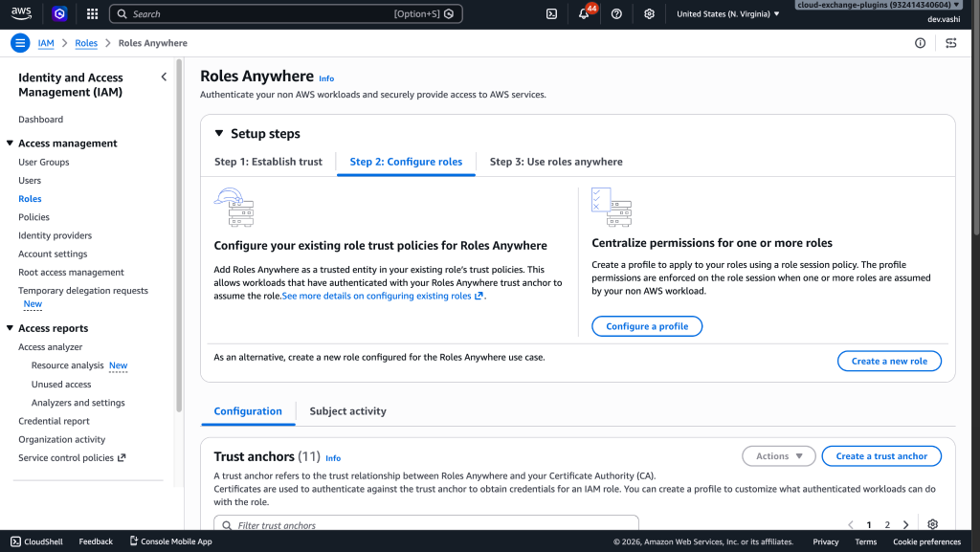
Task: Collapse the Setup steps section
Action: [x=219, y=133]
